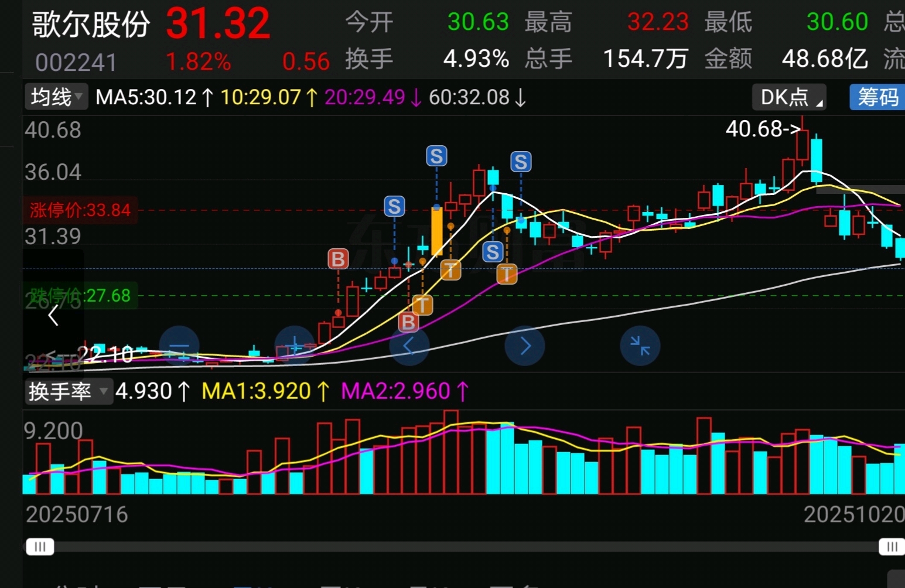
Task: Tap the current price 31.32
Action: tap(218, 24)
